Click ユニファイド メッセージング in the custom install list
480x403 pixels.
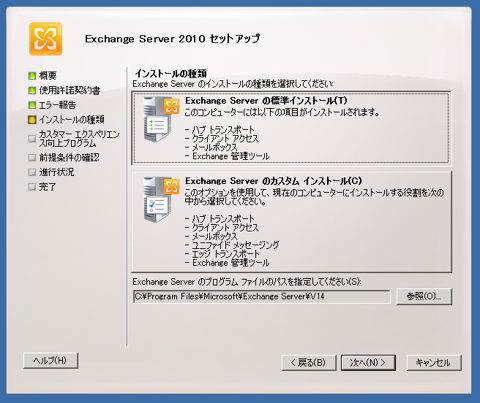(236, 245)
